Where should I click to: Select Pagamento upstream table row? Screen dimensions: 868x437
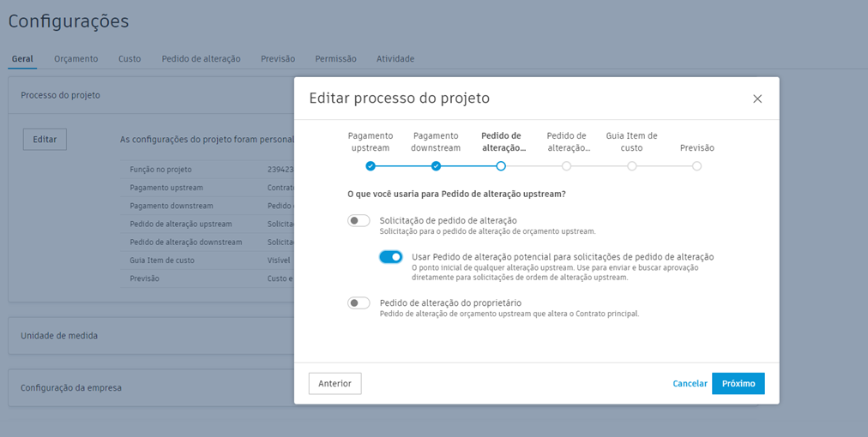pos(207,188)
